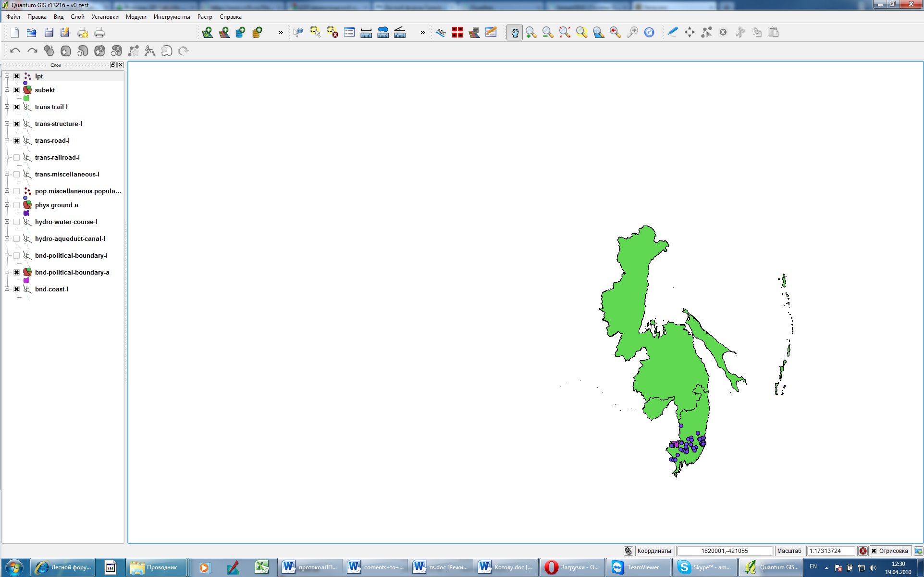Collapse the lpt layer tree node

pyautogui.click(x=7, y=76)
